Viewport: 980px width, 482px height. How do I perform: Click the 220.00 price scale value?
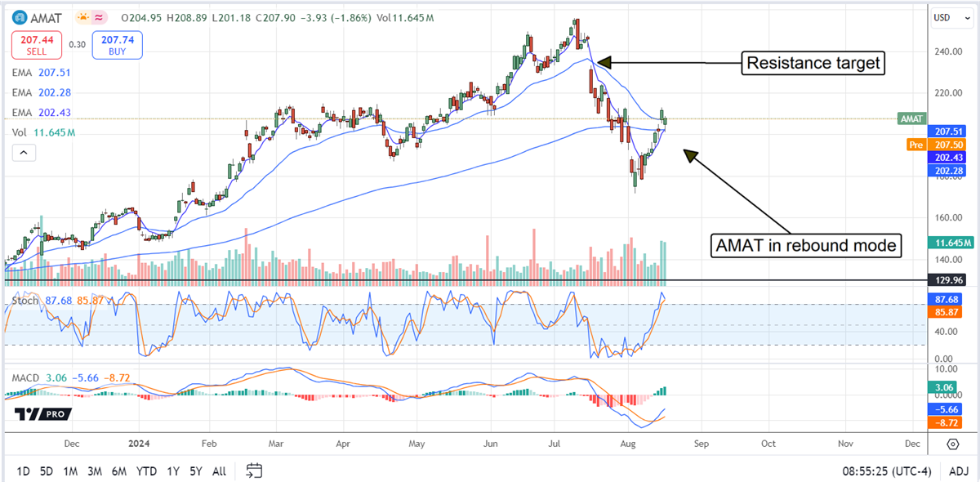pyautogui.click(x=949, y=93)
